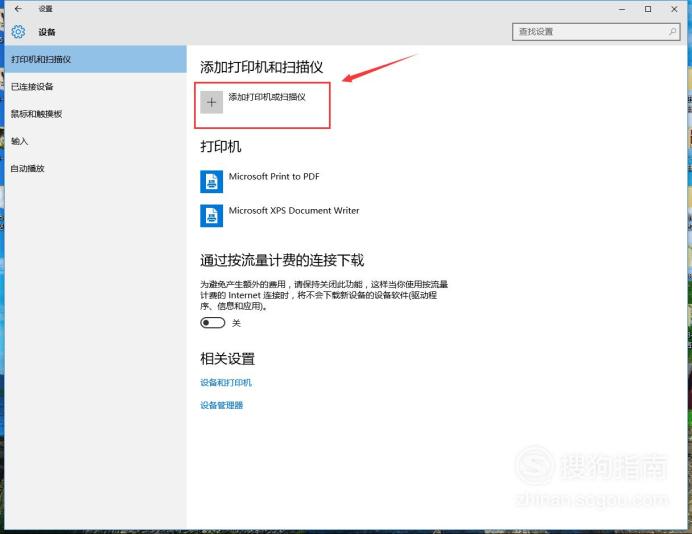Click the Settings gear icon beside 设备
Screen dimensions: 692x534
coord(18,32)
